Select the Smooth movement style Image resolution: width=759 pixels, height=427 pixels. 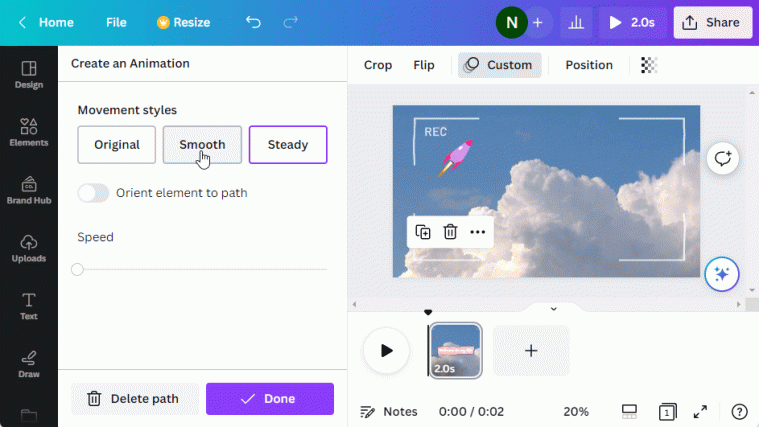coord(202,145)
